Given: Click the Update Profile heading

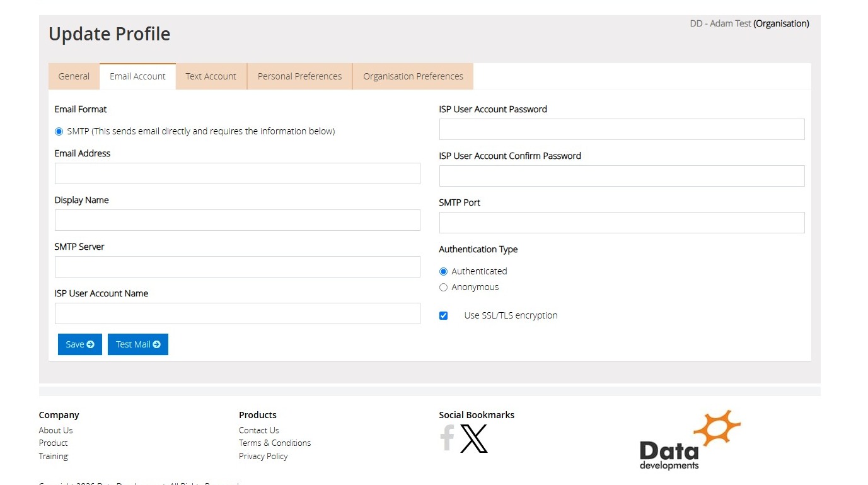Looking at the screenshot, I should click(110, 34).
